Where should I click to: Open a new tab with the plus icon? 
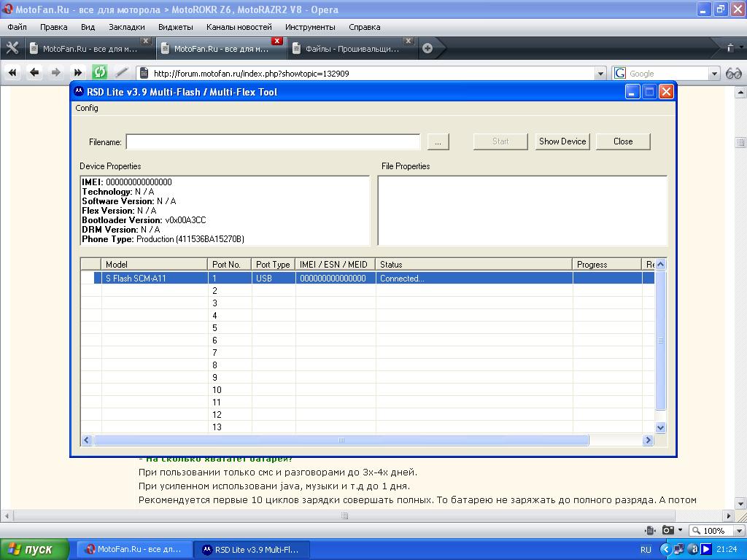[427, 48]
